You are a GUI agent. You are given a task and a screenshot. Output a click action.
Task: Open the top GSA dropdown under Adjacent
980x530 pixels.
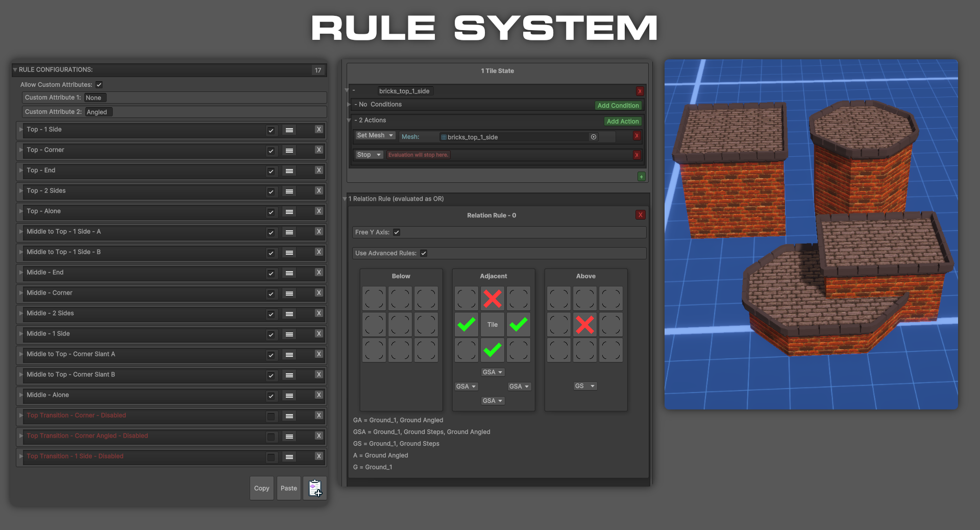click(x=493, y=372)
